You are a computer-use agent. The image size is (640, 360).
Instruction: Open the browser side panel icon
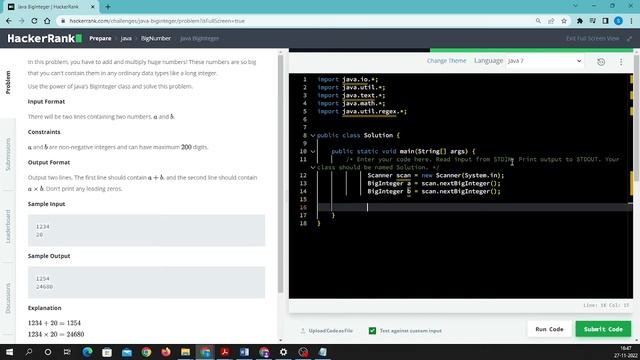(x=605, y=21)
